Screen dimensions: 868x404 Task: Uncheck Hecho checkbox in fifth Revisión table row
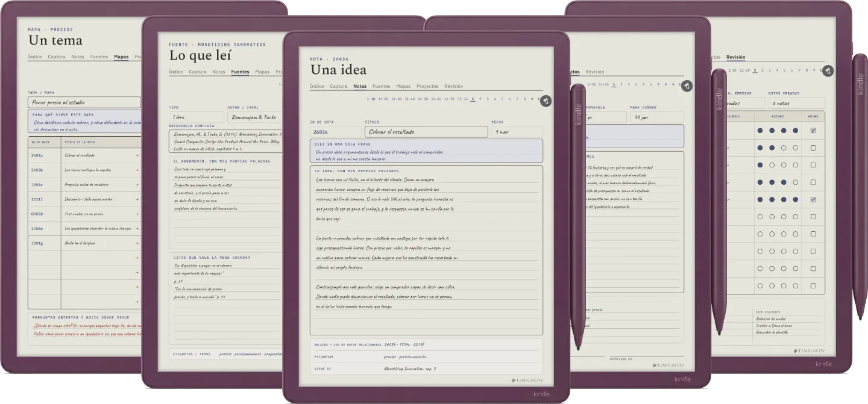click(x=813, y=199)
